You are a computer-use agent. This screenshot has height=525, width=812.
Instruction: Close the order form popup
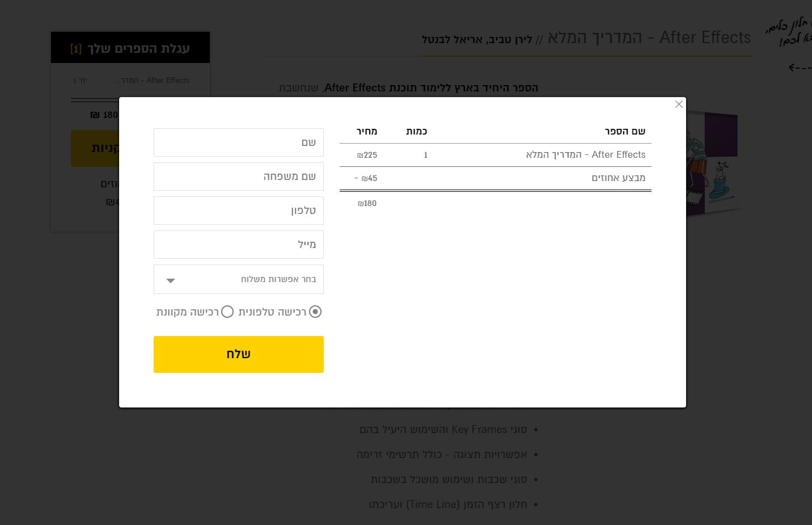point(679,104)
